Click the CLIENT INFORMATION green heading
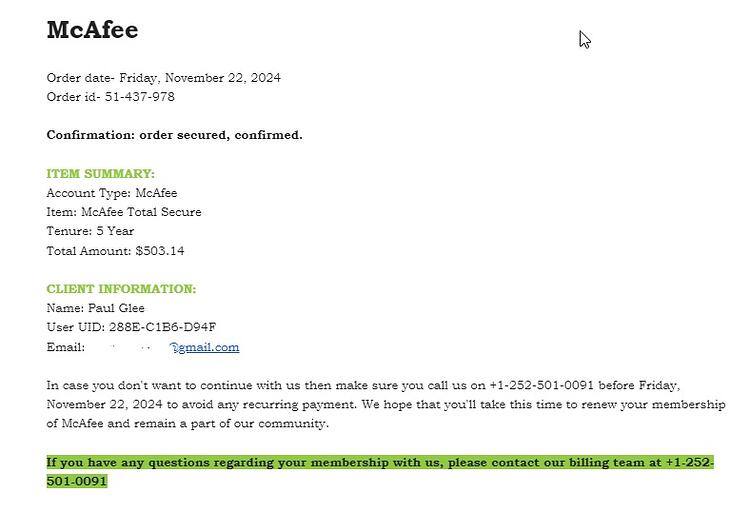The image size is (750, 513). pyautogui.click(x=121, y=289)
